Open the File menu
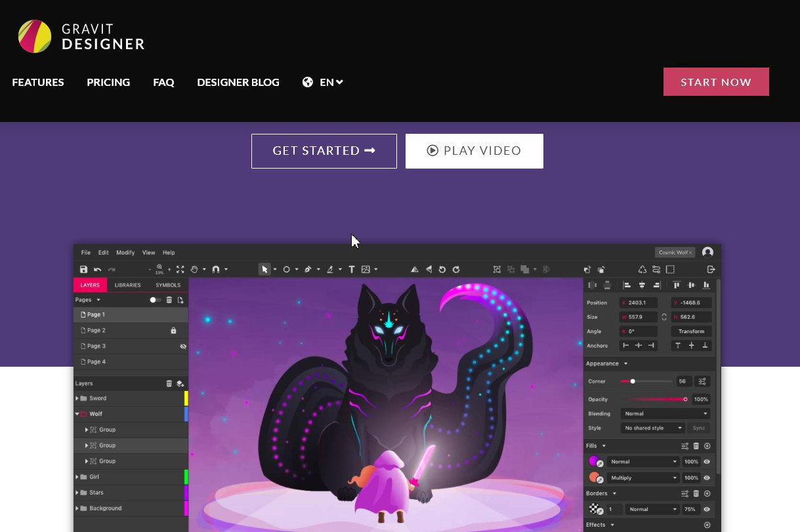This screenshot has height=532, width=800. (86, 253)
